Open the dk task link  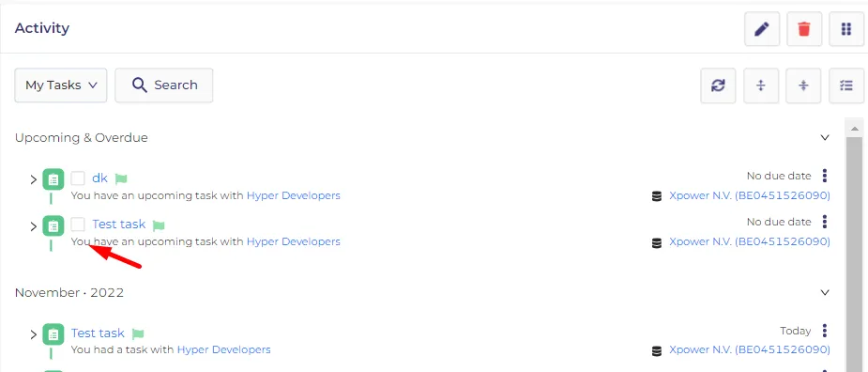pyautogui.click(x=99, y=178)
